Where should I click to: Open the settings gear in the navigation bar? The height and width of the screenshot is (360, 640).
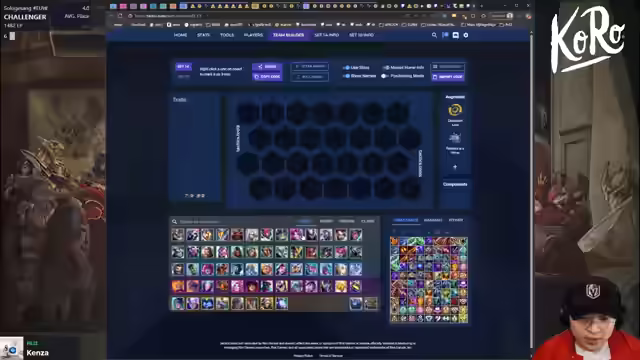pos(466,35)
